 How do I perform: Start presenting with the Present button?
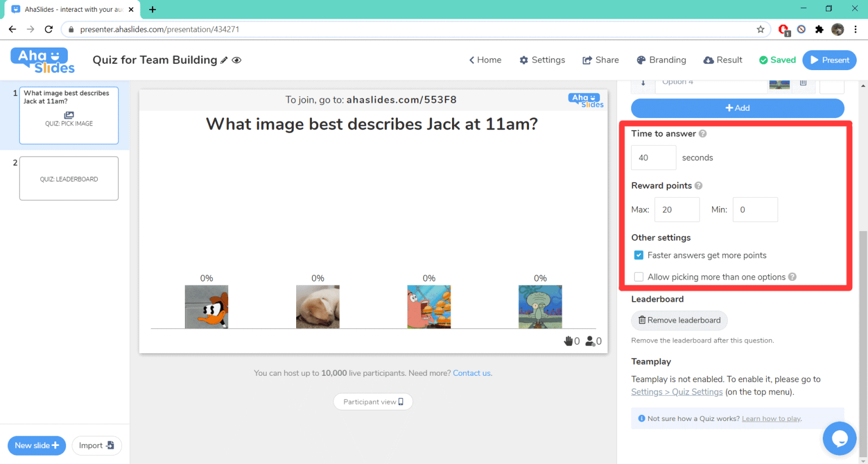tap(829, 60)
